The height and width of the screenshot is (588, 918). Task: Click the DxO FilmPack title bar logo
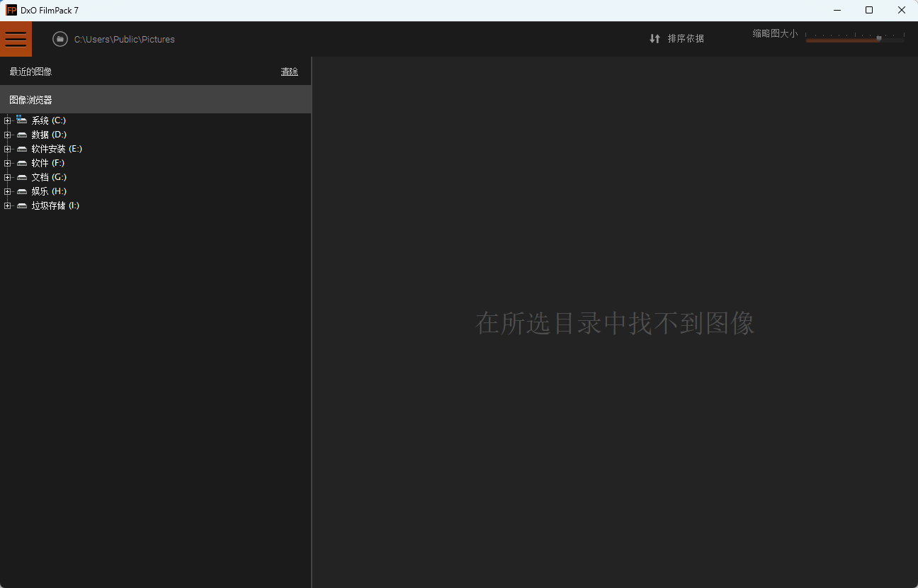(11, 10)
